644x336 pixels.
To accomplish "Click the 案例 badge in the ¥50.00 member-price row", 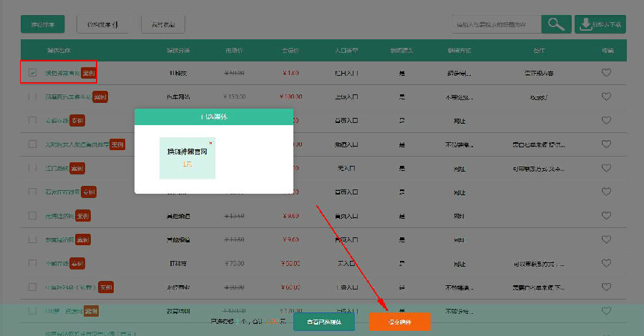I will pos(77,263).
